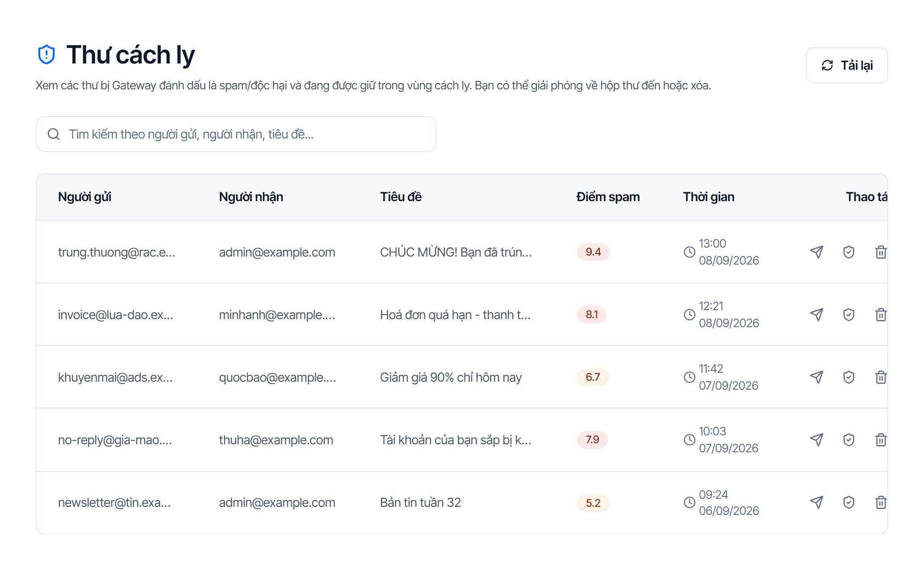Delete the newsletter@tin quarantined email
The height and width of the screenshot is (577, 924).
click(x=881, y=502)
